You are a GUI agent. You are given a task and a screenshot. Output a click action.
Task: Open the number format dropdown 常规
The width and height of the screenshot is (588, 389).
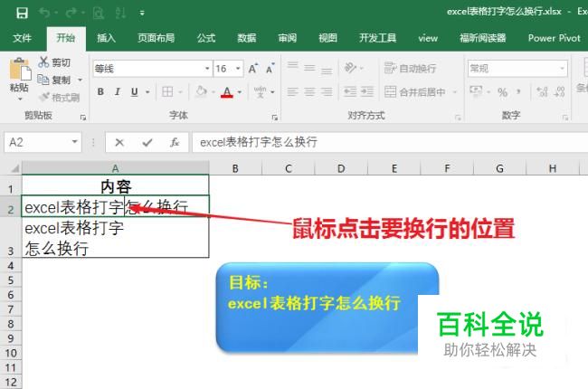coord(562,69)
